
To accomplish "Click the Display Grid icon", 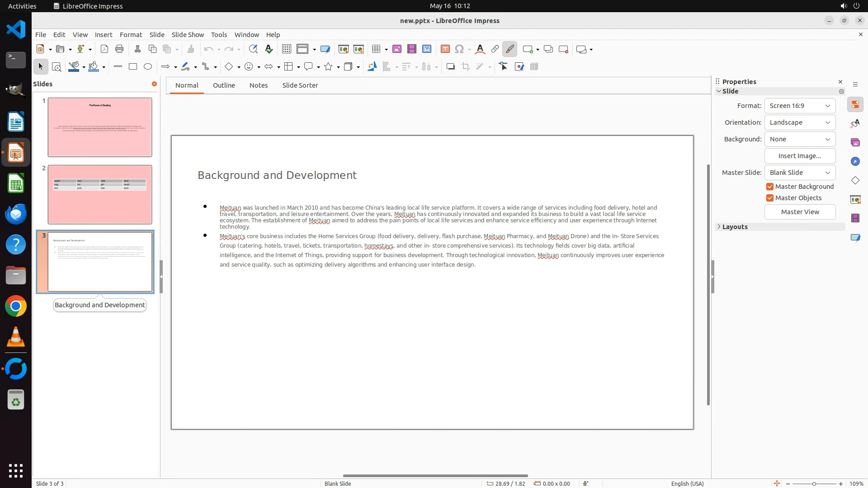I will [287, 49].
